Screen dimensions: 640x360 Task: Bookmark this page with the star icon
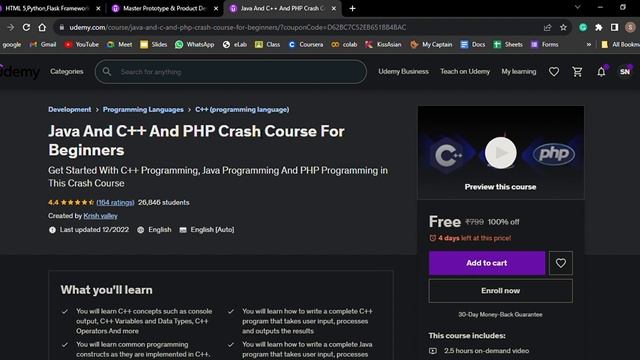[563, 27]
